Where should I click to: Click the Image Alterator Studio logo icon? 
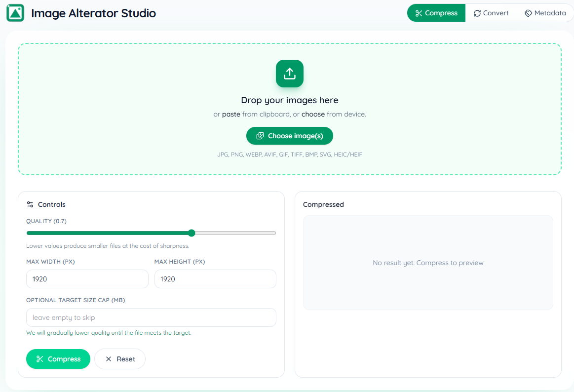click(15, 13)
